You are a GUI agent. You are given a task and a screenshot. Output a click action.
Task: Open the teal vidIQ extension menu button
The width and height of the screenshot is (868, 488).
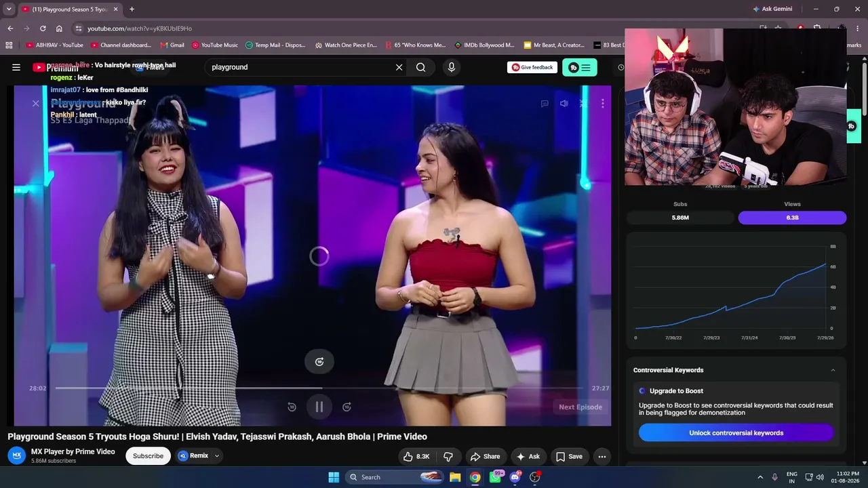pyautogui.click(x=580, y=67)
